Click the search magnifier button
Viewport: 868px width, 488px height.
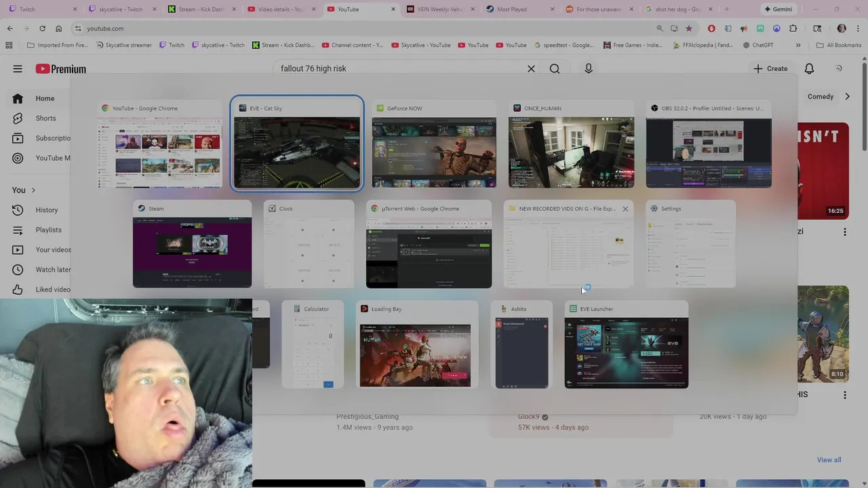(x=555, y=68)
